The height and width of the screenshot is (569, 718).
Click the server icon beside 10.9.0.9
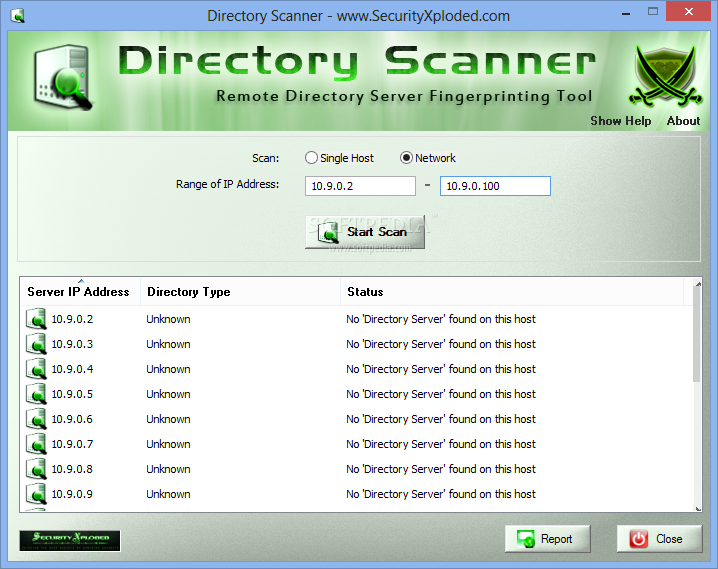[36, 494]
